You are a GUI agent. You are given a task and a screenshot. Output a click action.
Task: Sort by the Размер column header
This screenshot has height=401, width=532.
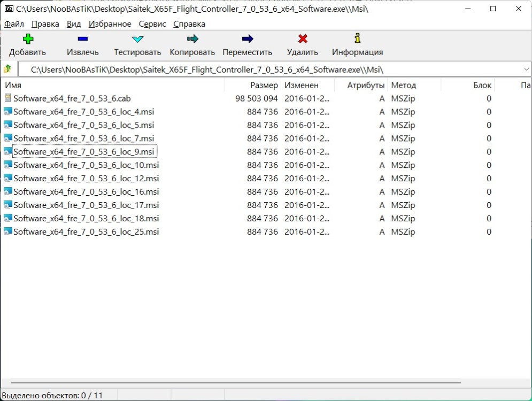[253, 85]
